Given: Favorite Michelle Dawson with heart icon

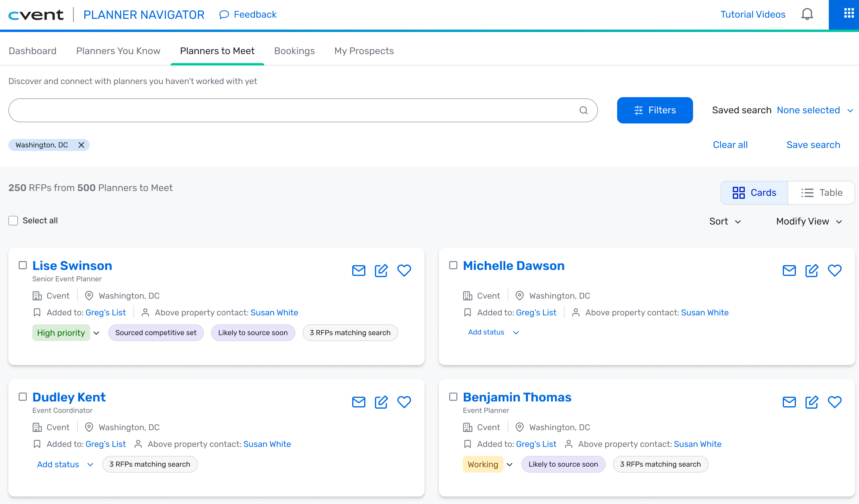Looking at the screenshot, I should coord(834,271).
